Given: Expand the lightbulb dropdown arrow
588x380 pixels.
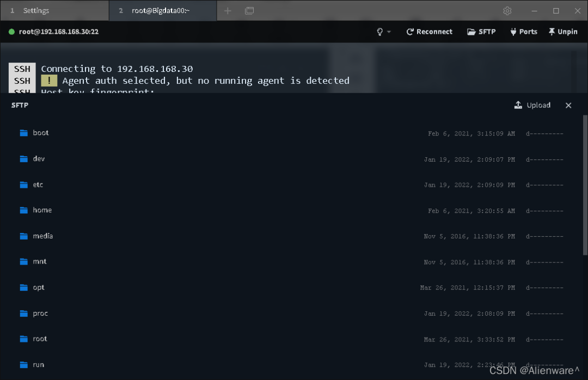Looking at the screenshot, I should pyautogui.click(x=389, y=32).
